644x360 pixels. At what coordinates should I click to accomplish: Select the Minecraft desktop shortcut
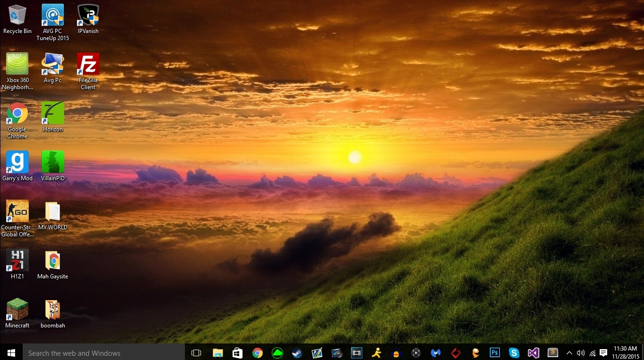coord(17,314)
